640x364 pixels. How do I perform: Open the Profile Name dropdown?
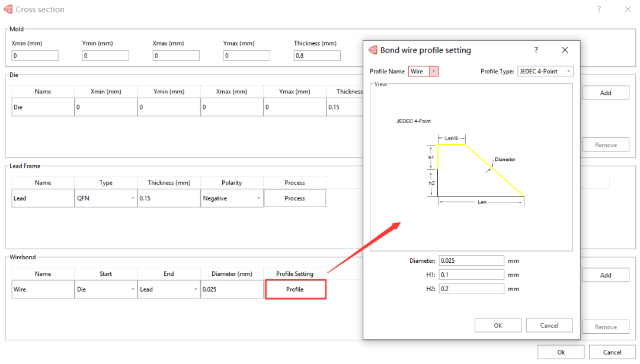click(433, 72)
